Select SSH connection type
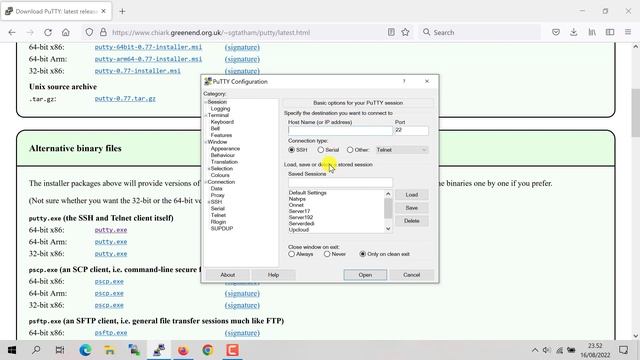 [291, 150]
